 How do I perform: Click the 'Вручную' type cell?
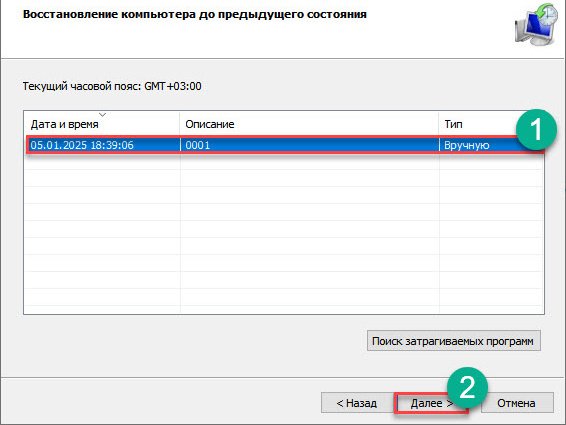click(x=467, y=145)
